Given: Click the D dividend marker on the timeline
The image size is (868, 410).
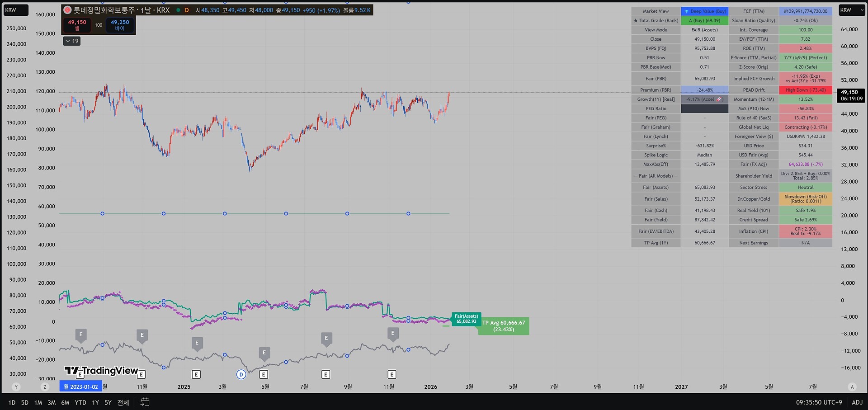Looking at the screenshot, I should 241,374.
